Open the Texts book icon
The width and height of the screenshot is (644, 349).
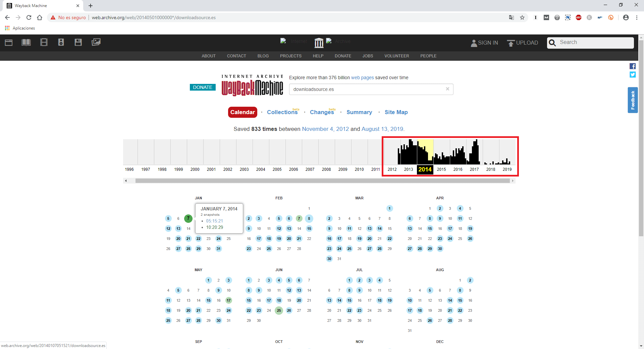tap(26, 42)
